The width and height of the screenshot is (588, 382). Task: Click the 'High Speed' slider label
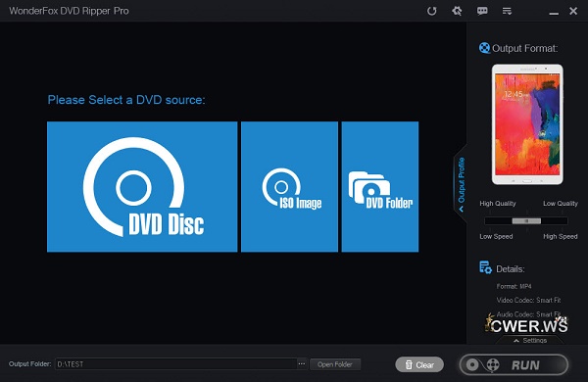point(561,237)
